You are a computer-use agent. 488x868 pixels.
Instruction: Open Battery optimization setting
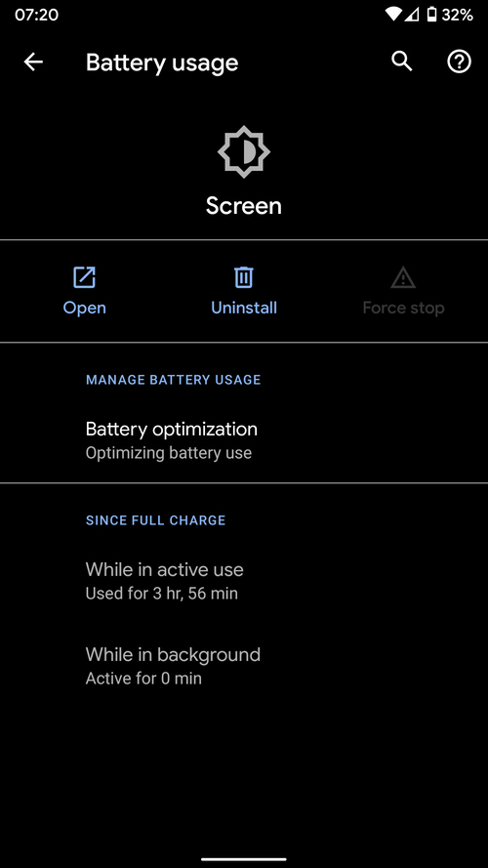(244, 440)
